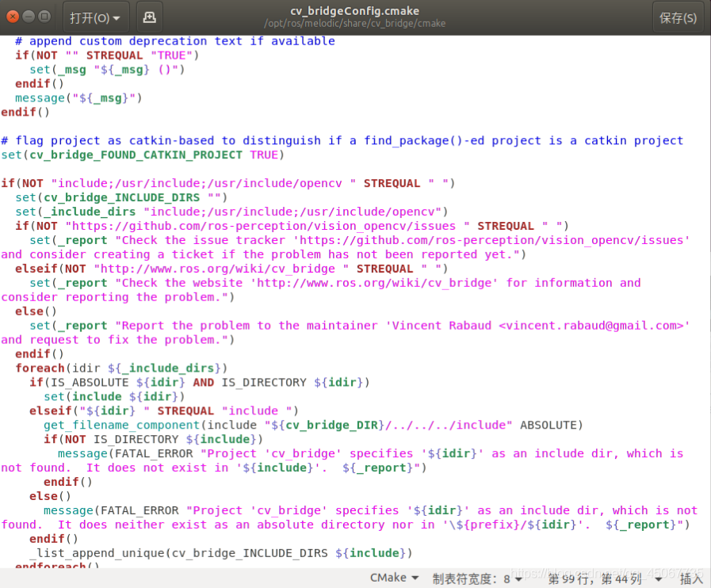Click the get_filename_component line

(313, 425)
